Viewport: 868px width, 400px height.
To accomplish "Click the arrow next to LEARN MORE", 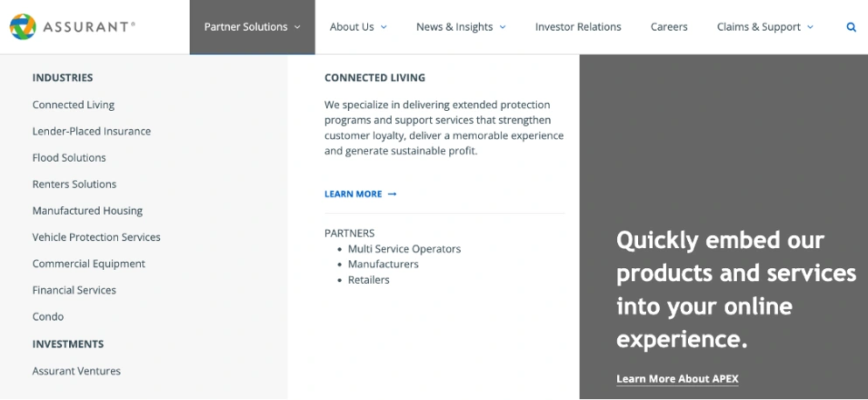I will click(x=392, y=194).
